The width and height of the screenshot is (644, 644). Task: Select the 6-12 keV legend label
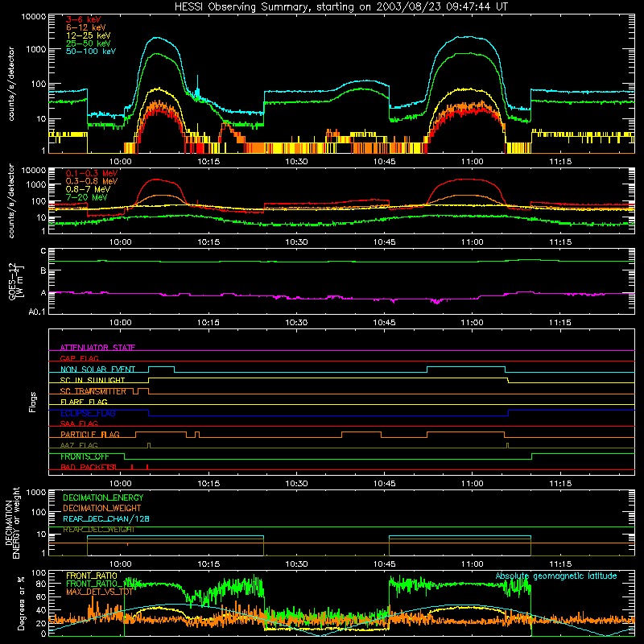(x=85, y=27)
